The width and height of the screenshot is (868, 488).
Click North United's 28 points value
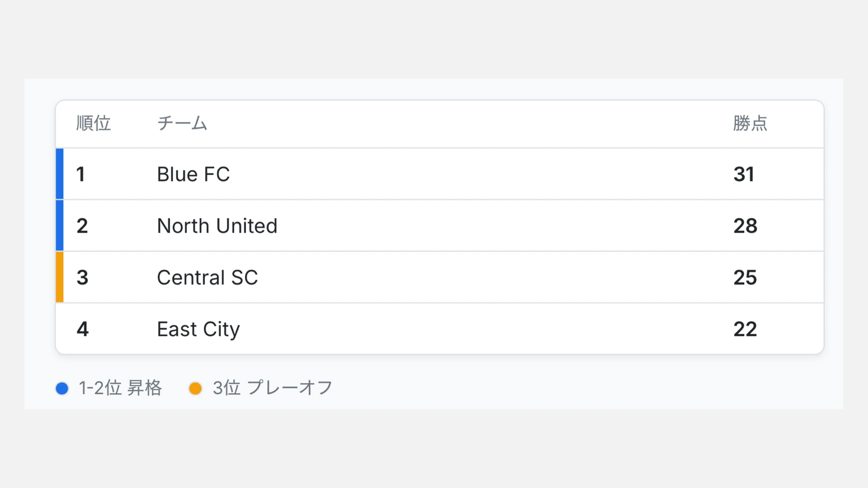745,226
